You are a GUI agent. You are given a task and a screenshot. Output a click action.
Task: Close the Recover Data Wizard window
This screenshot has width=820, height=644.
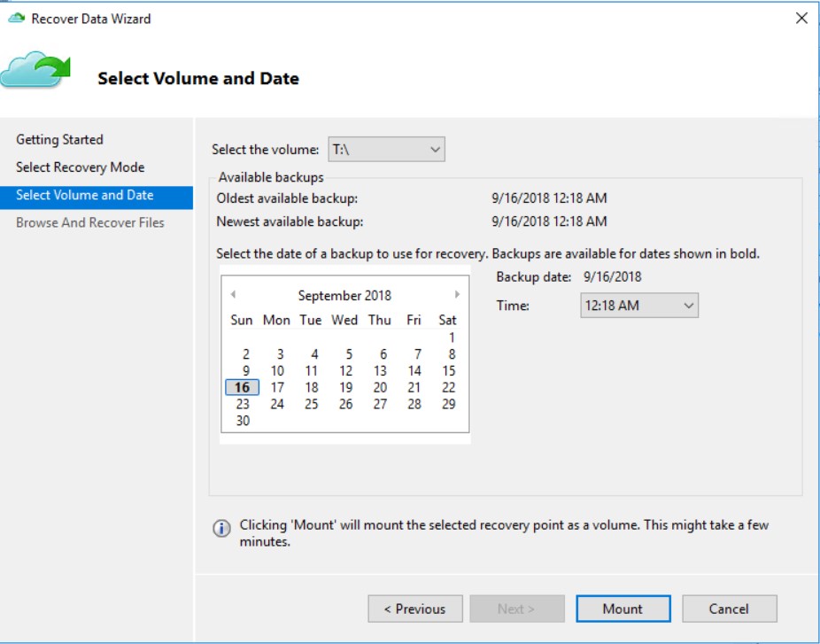click(x=801, y=19)
